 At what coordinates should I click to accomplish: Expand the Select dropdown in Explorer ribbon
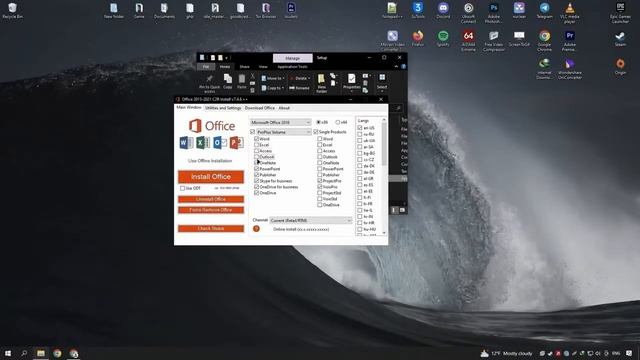[x=382, y=90]
